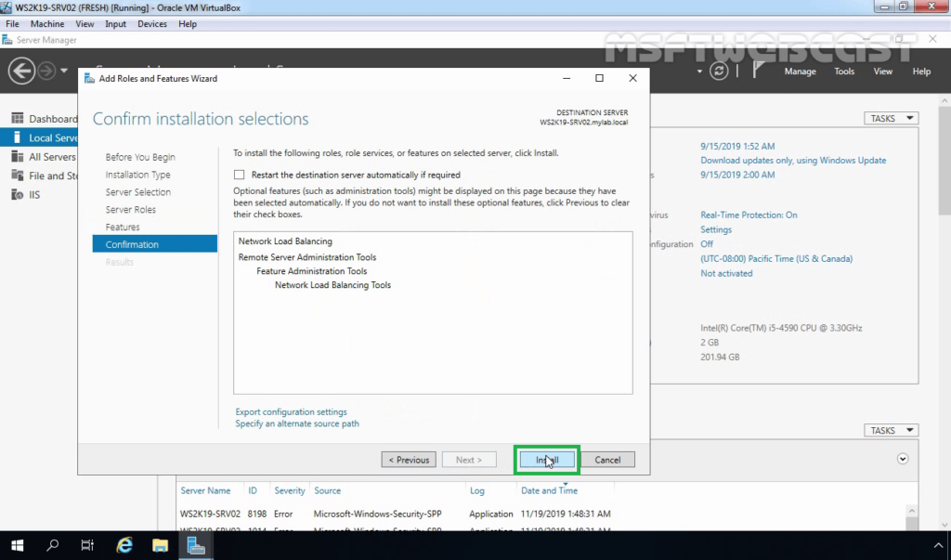Close the Add Roles and Features Wizard
The width and height of the screenshot is (951, 560).
point(632,78)
